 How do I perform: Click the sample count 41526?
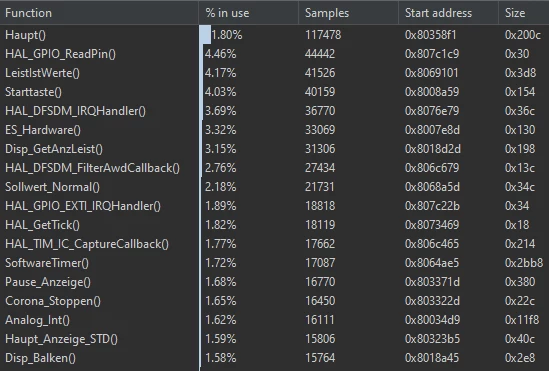[320, 73]
